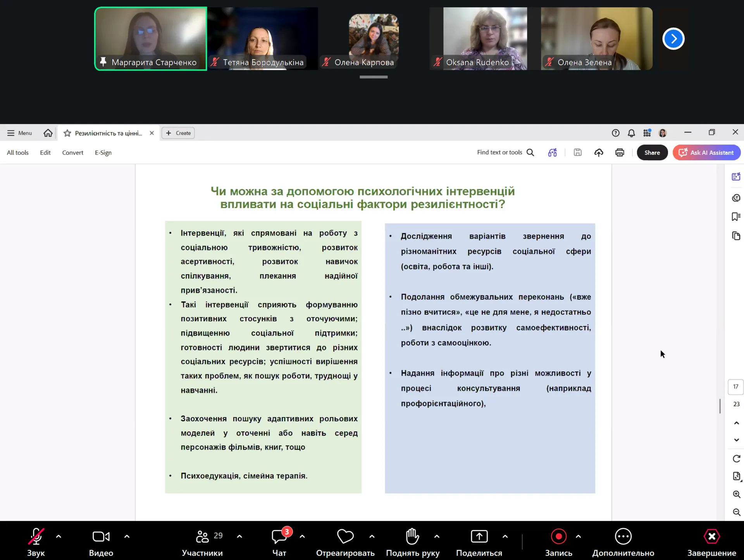Open More options Дополнительно
Image resolution: width=744 pixels, height=560 pixels.
623,543
